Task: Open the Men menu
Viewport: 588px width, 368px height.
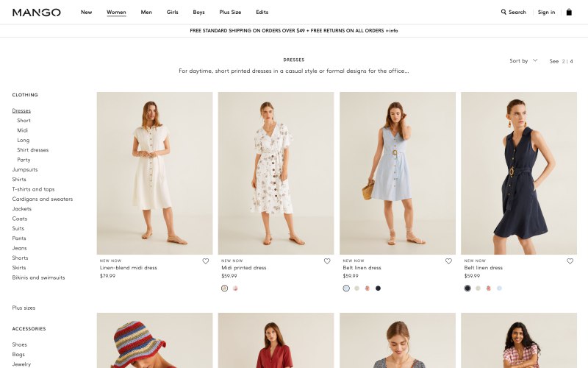Action: point(146,12)
